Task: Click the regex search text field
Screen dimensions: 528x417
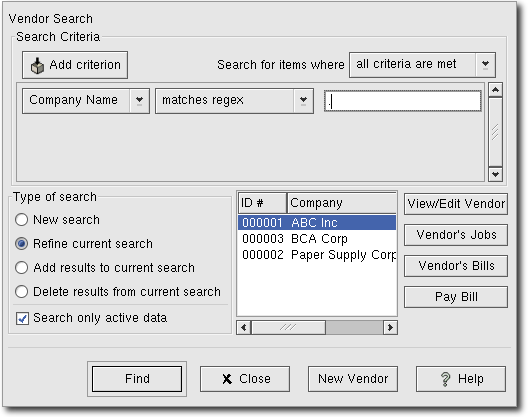Action: pos(403,101)
